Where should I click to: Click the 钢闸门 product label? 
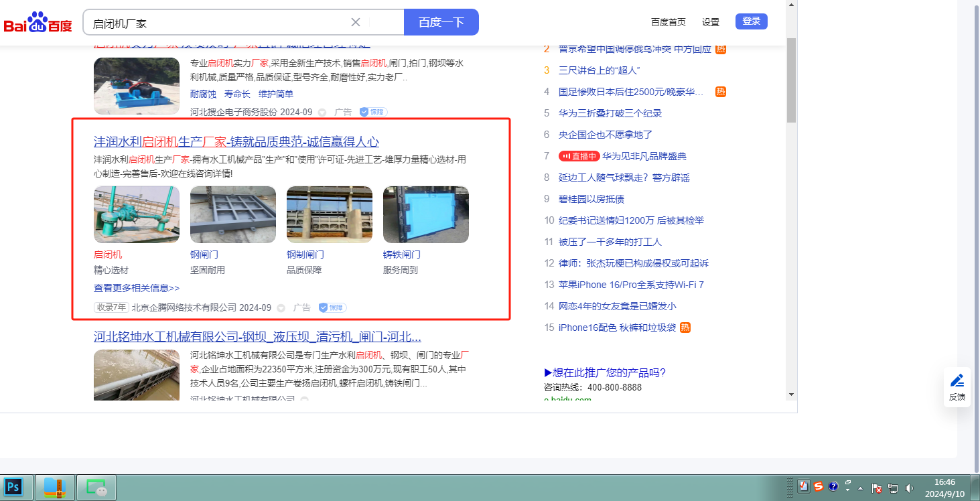pos(204,255)
